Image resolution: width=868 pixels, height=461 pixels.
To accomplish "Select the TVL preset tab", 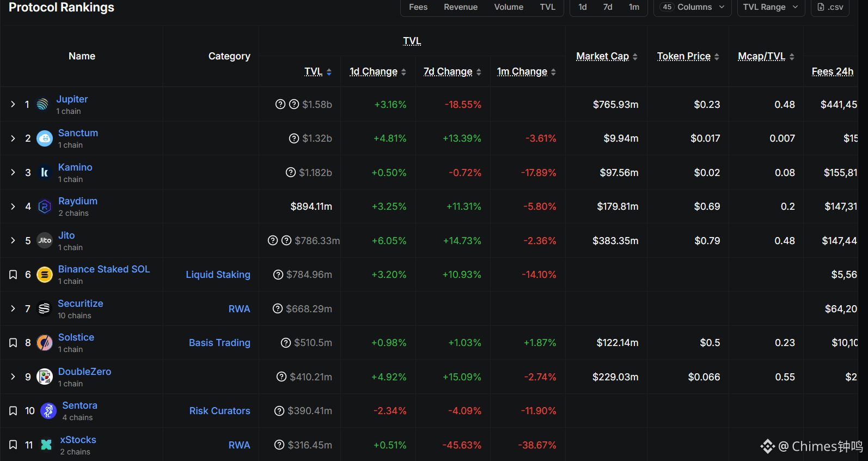I will (x=547, y=7).
